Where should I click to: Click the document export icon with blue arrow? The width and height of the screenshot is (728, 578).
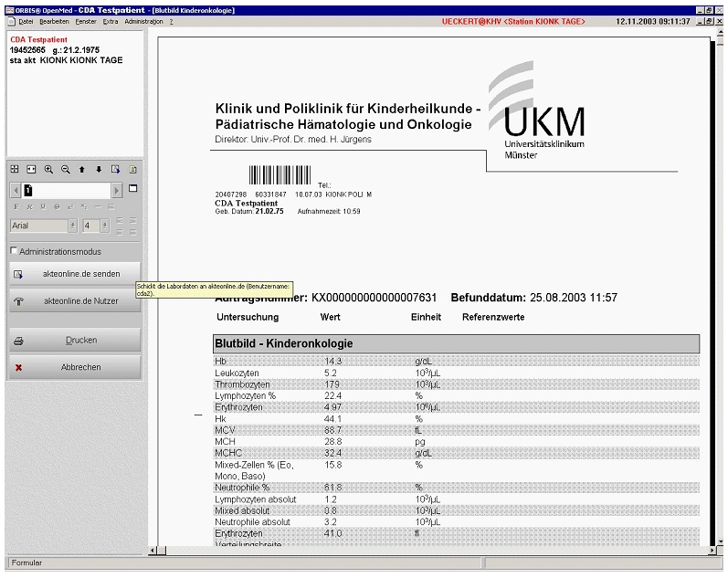tap(116, 169)
